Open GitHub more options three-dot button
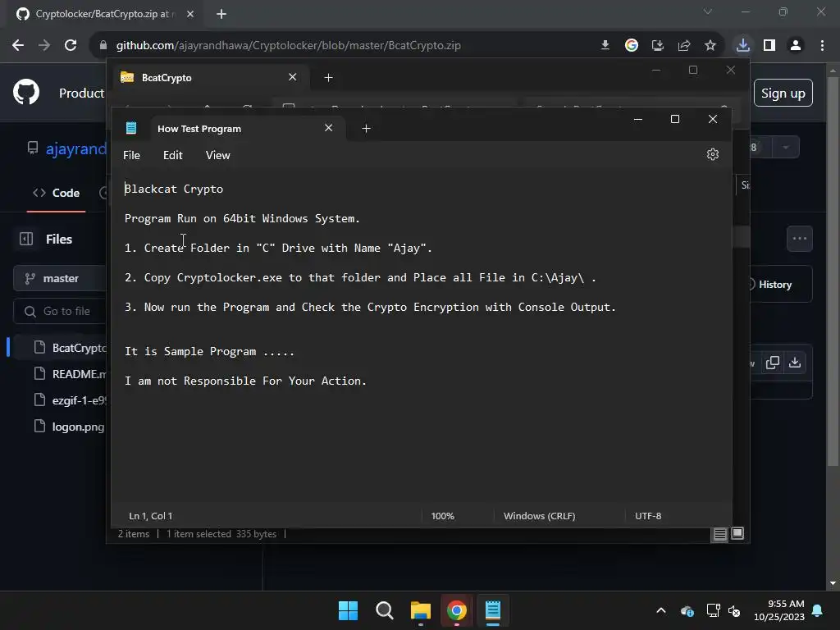Image resolution: width=840 pixels, height=630 pixels. point(800,239)
